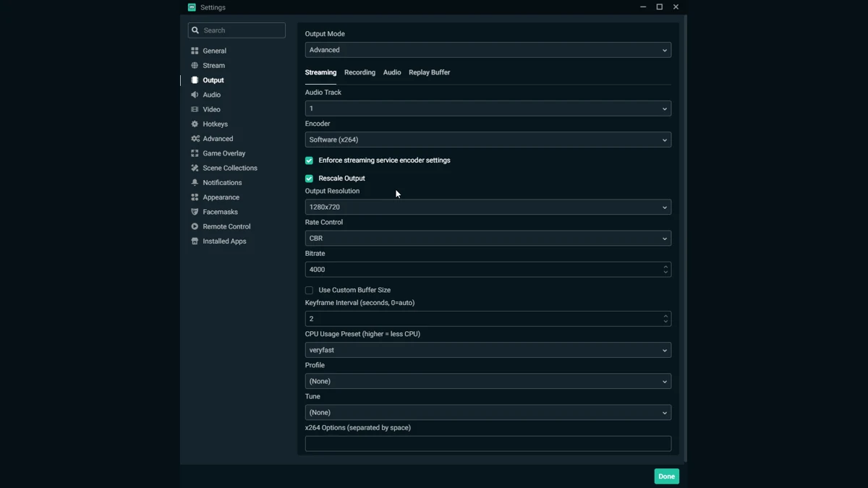Click the Facemasks mask icon
Viewport: 868px width, 488px height.
[x=195, y=212]
